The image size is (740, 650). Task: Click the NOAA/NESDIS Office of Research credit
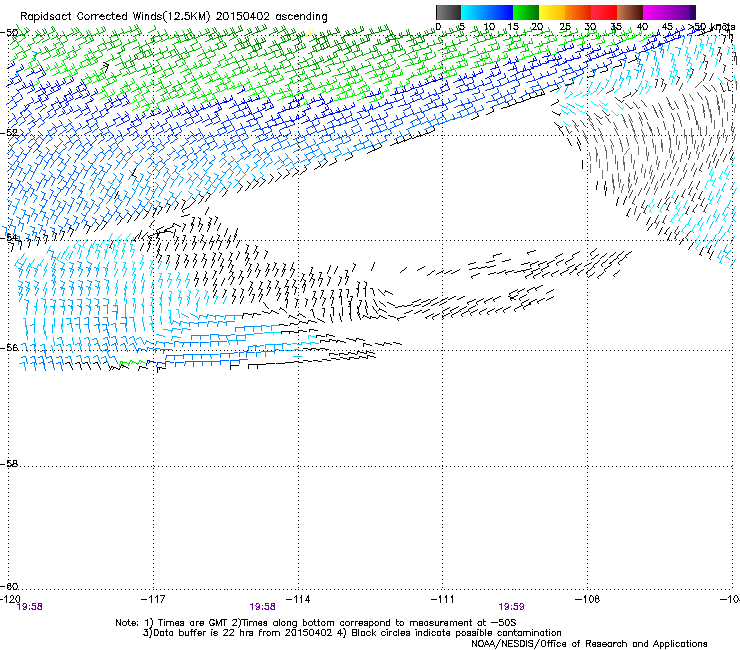click(x=589, y=644)
